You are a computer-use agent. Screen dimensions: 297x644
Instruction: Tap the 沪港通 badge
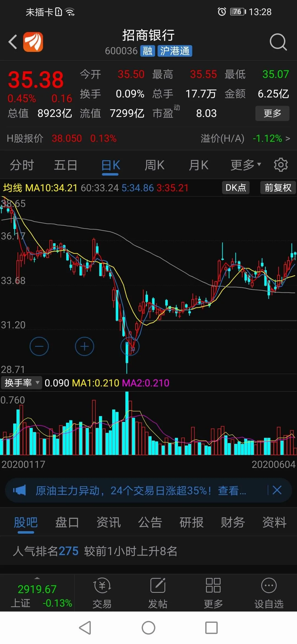(175, 51)
